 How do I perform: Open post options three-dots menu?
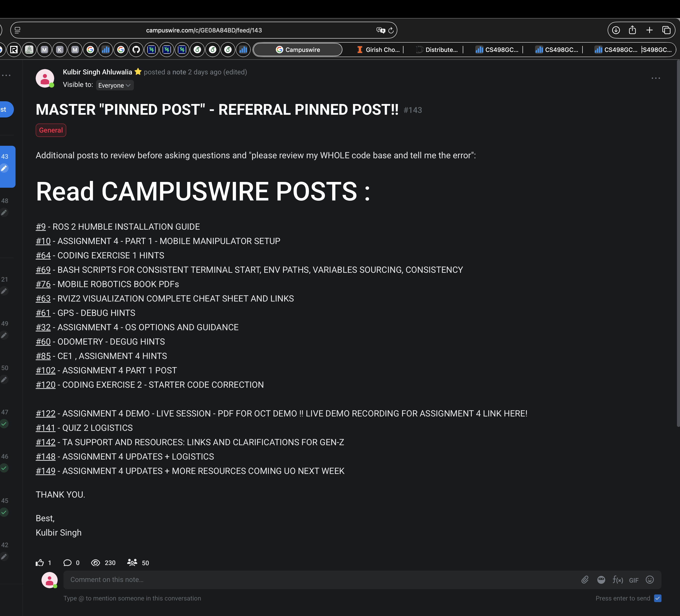[656, 78]
